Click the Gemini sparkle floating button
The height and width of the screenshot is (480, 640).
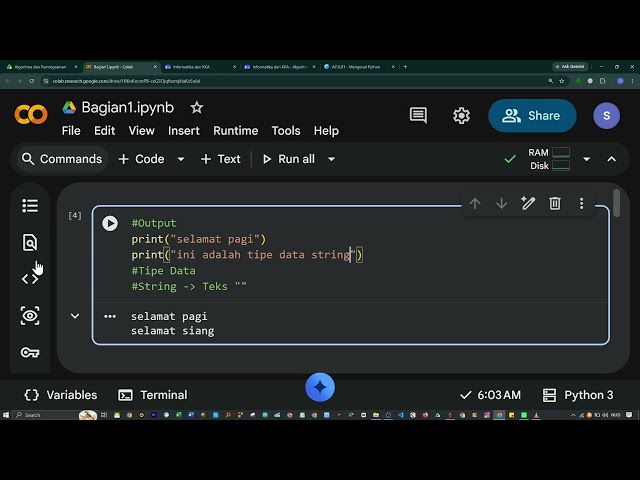click(x=320, y=387)
